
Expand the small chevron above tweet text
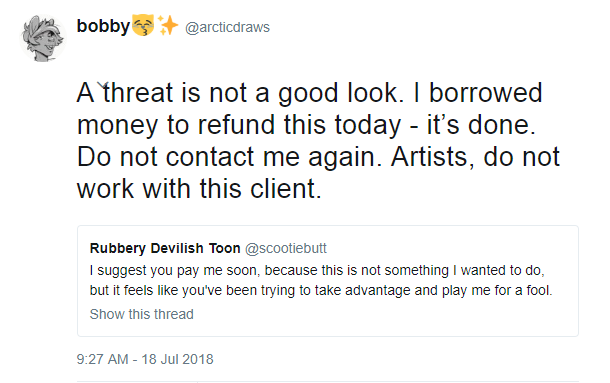(103, 85)
